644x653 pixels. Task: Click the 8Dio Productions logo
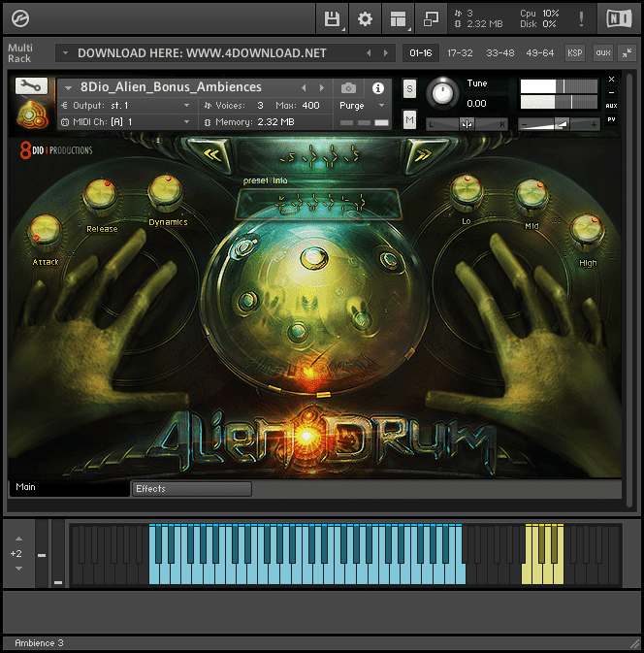(x=56, y=150)
